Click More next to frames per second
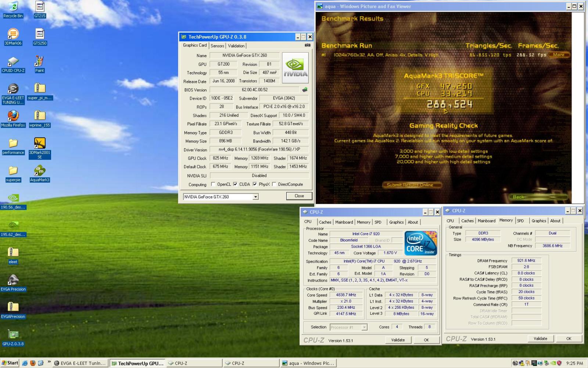 (559, 55)
